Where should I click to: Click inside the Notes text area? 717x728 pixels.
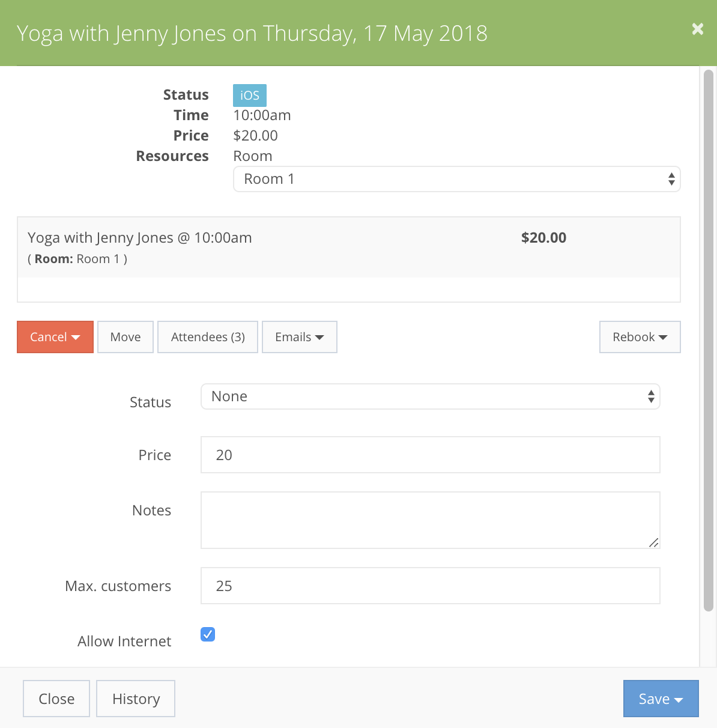point(430,520)
